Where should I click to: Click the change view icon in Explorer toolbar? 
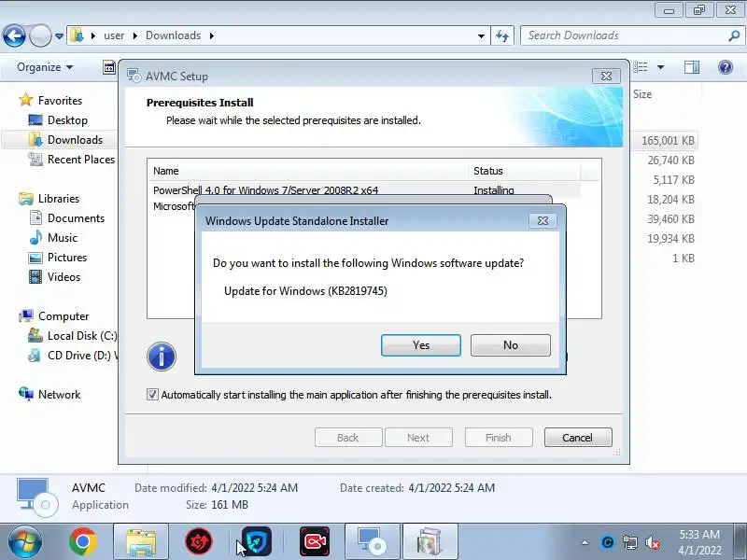point(640,67)
